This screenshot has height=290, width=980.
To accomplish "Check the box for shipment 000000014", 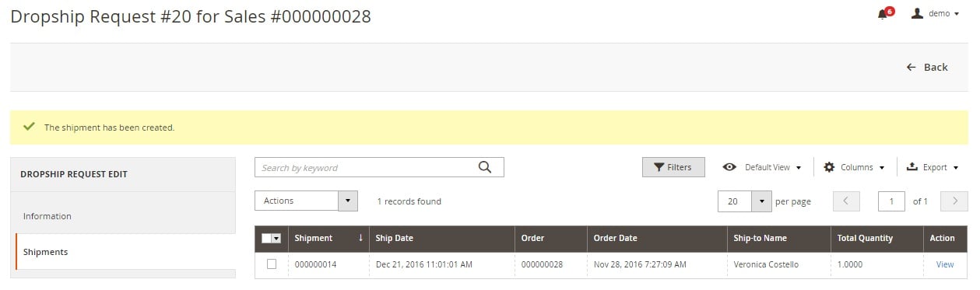I will coord(272,264).
